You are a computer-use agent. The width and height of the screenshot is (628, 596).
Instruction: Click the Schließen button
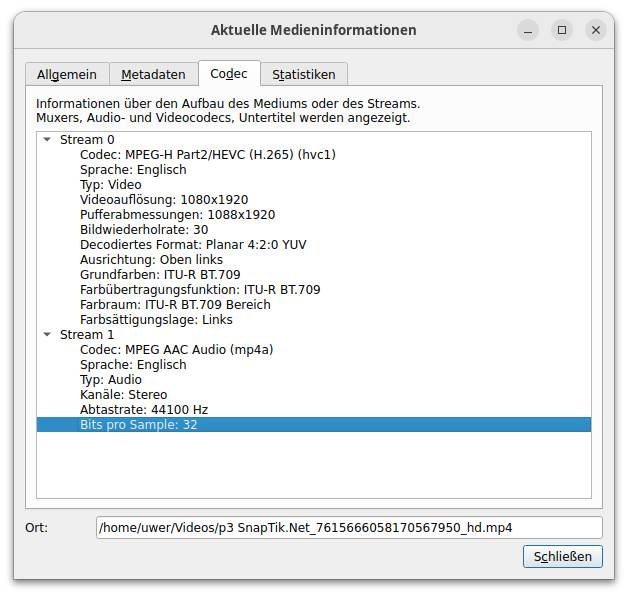(x=562, y=556)
